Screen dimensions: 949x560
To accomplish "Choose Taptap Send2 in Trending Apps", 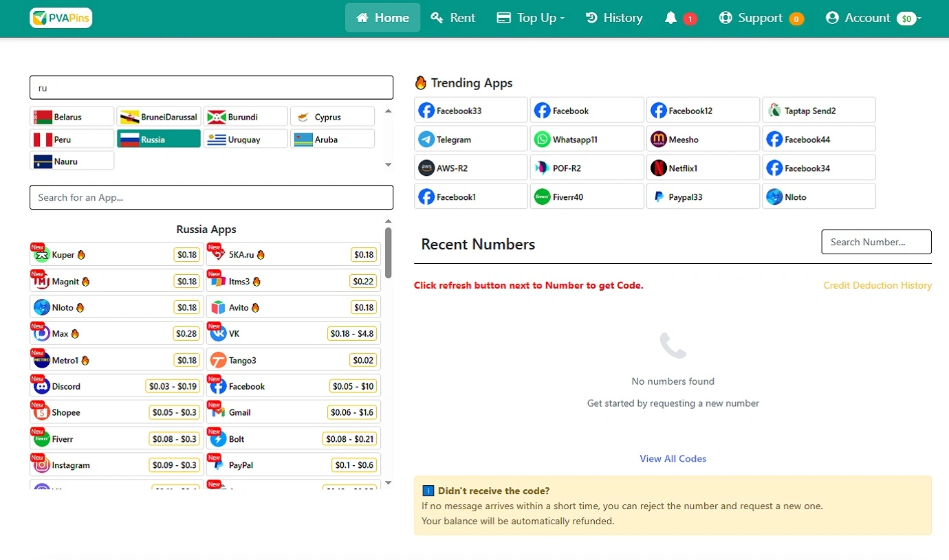I will point(819,110).
